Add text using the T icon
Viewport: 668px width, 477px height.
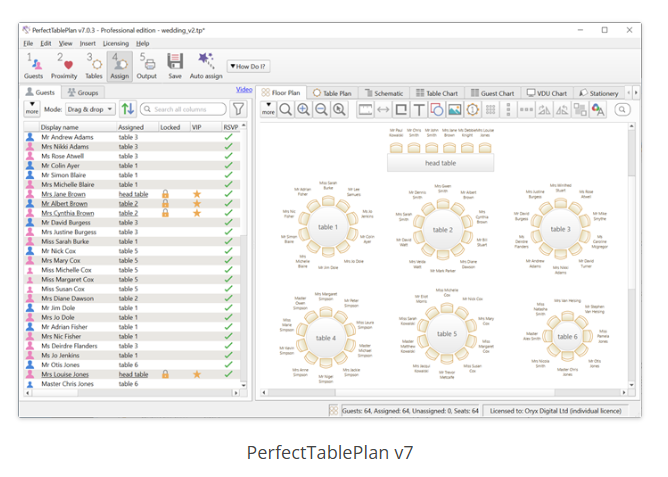pos(419,110)
